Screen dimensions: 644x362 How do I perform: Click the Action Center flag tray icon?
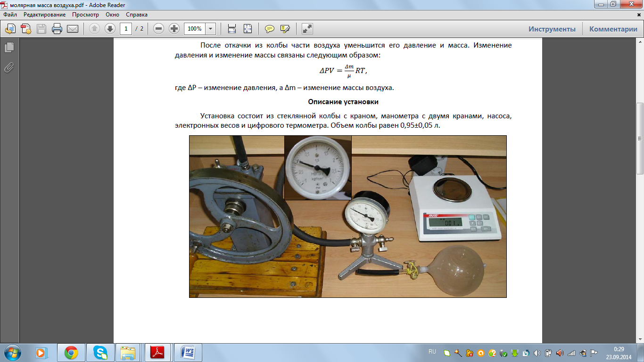(x=594, y=353)
